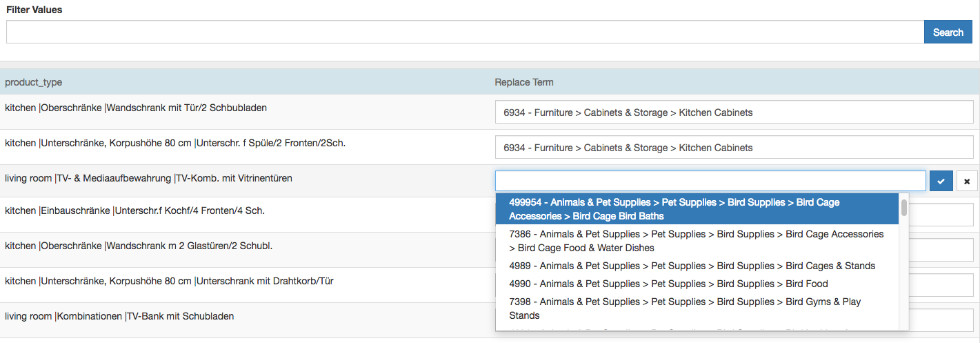Click the Unterschr.f Kochf/4 Fronten row
Screen dimensions: 980x343
point(134,210)
